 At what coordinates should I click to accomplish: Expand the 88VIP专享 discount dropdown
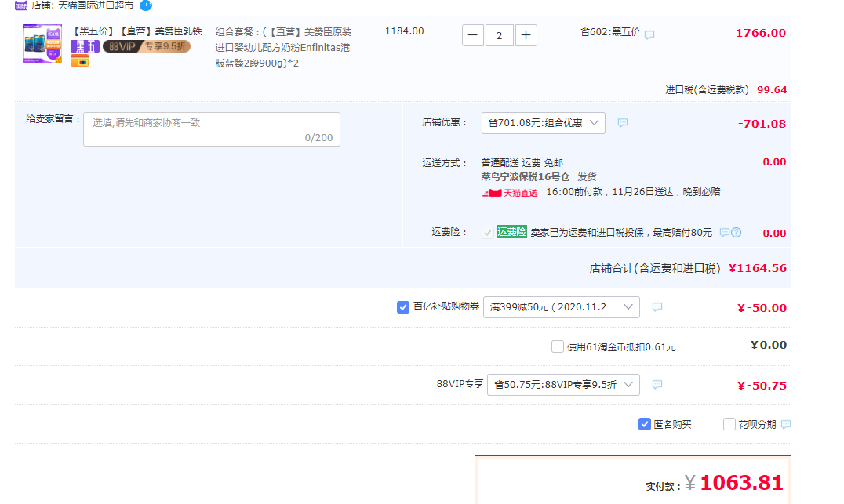[x=563, y=385]
